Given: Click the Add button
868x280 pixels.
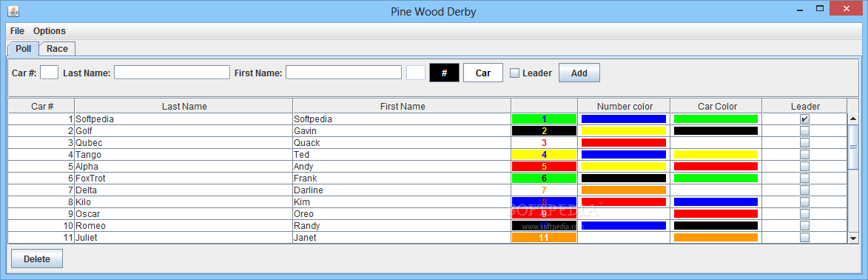Looking at the screenshot, I should (x=579, y=73).
